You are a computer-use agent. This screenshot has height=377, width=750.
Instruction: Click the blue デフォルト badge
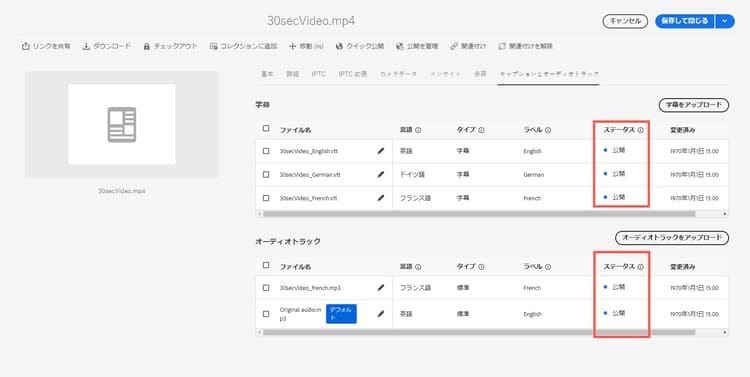341,313
